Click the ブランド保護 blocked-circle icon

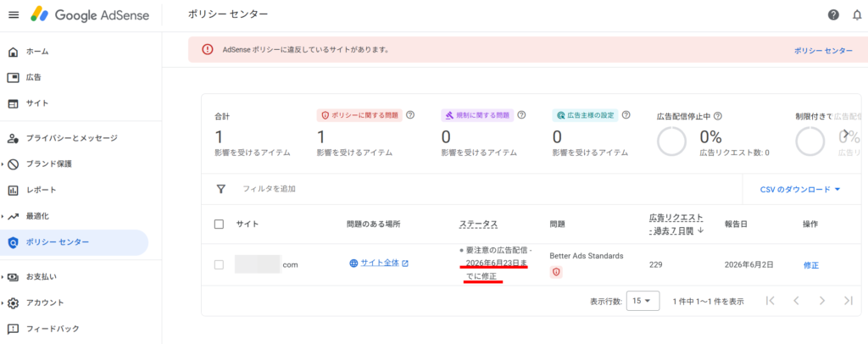point(14,164)
